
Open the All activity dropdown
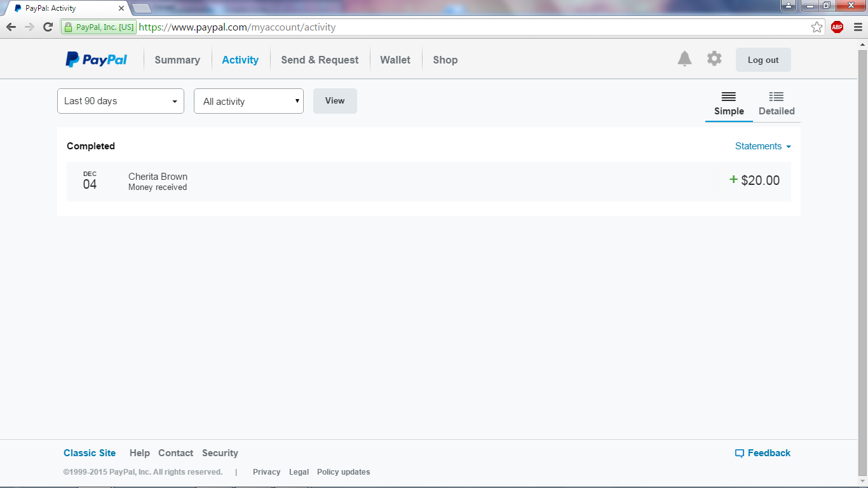[x=248, y=101]
